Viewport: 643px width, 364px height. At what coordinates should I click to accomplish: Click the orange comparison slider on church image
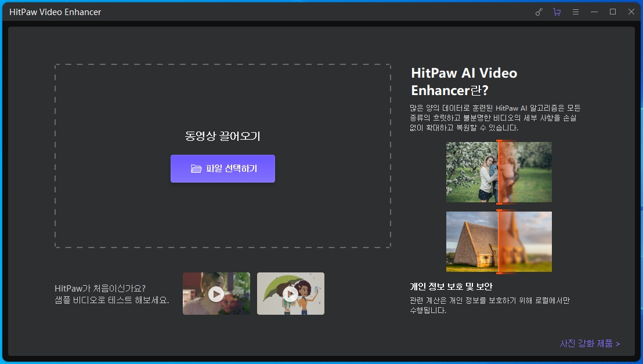tap(499, 242)
